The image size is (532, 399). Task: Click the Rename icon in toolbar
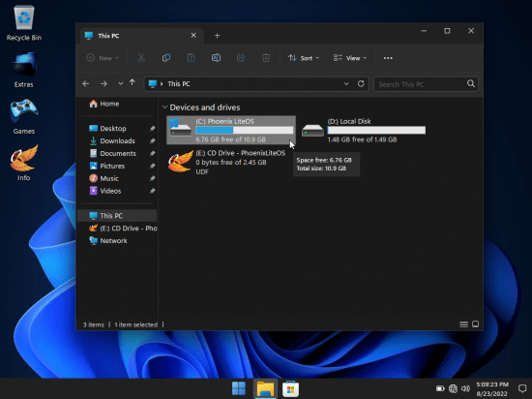[x=216, y=58]
